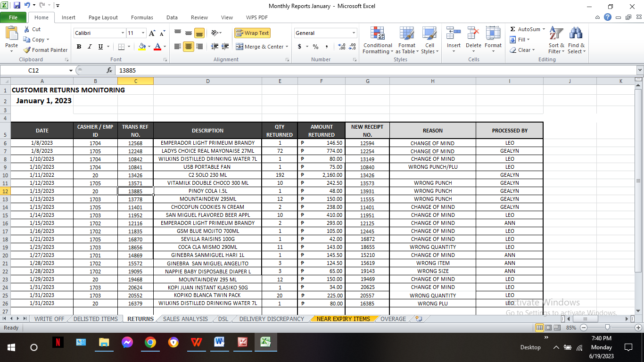This screenshot has width=644, height=362.
Task: Open the Format as Table gallery
Action: tap(406, 40)
